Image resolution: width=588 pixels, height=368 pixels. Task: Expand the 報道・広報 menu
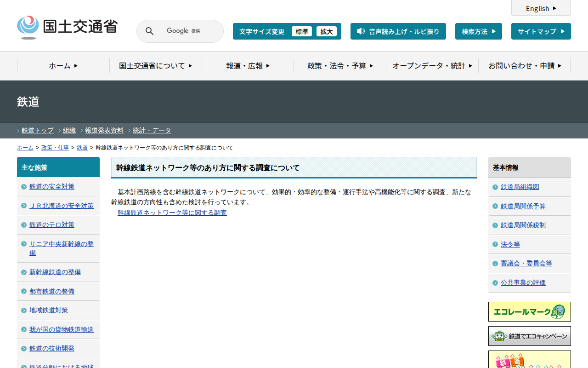248,66
